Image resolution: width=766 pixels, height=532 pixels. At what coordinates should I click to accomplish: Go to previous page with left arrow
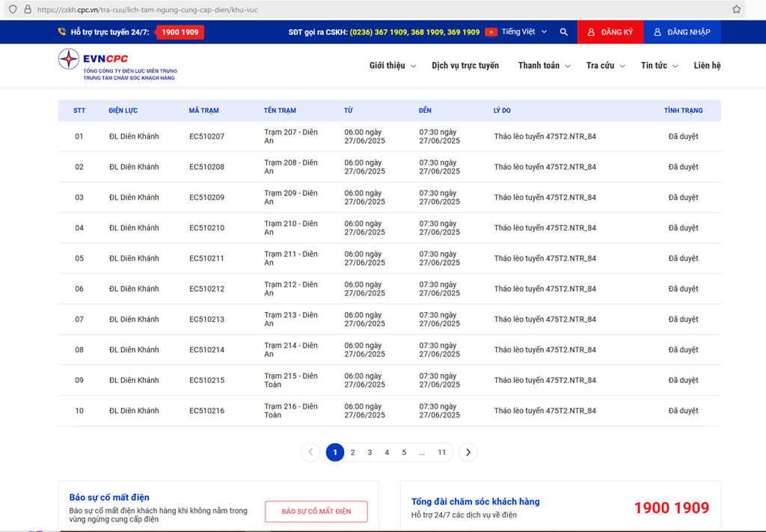pos(310,453)
